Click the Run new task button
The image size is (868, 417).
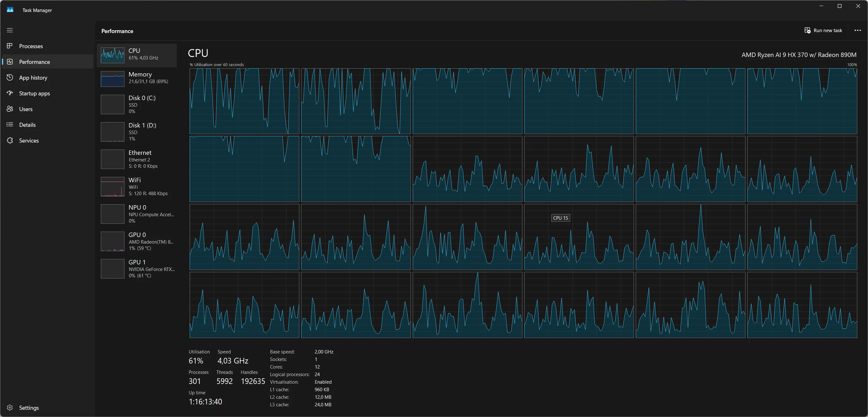(823, 30)
